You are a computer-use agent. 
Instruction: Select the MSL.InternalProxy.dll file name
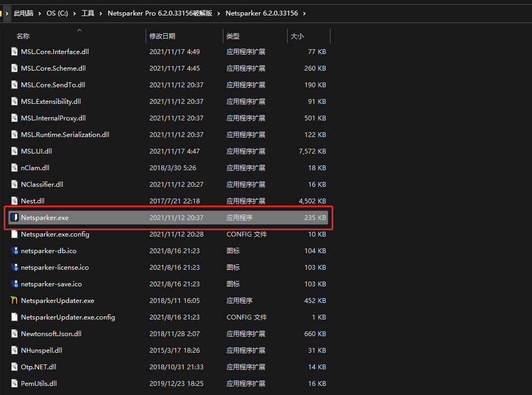tap(53, 118)
